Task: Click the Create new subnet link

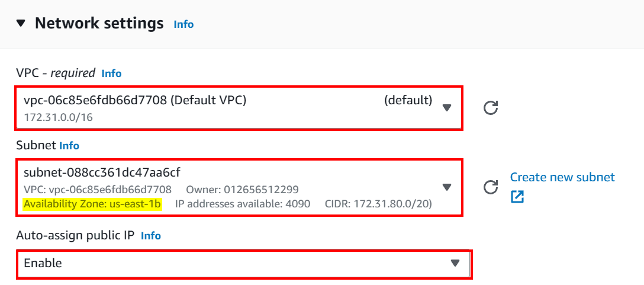Action: [562, 177]
